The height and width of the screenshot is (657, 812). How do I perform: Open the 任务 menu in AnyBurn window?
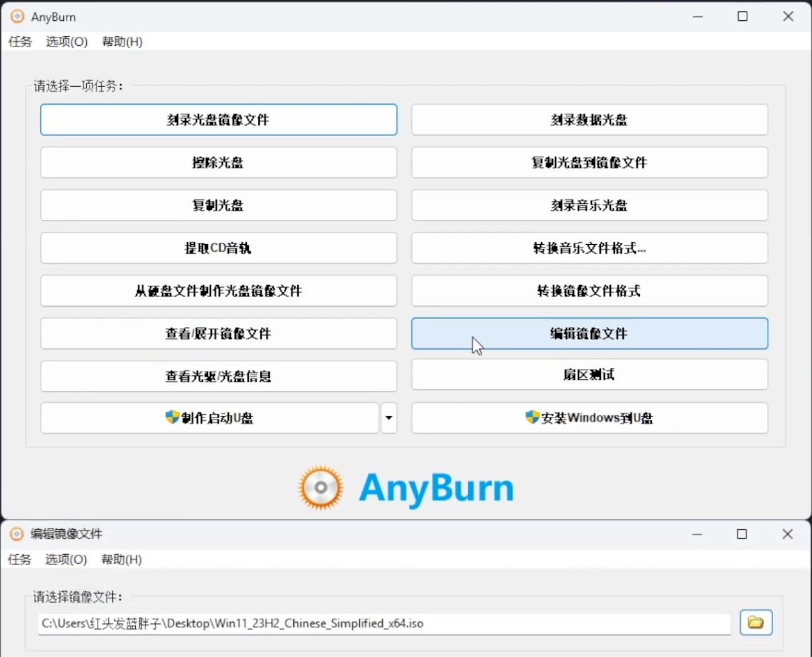[20, 42]
